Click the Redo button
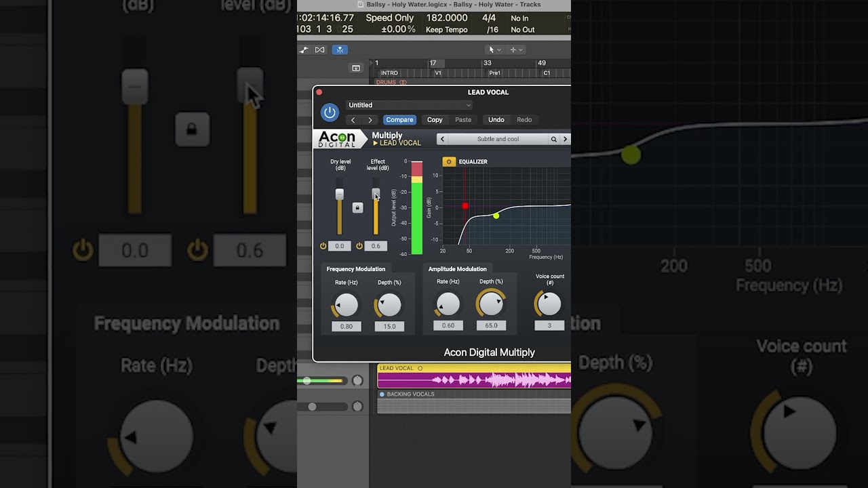868x488 pixels. (524, 120)
